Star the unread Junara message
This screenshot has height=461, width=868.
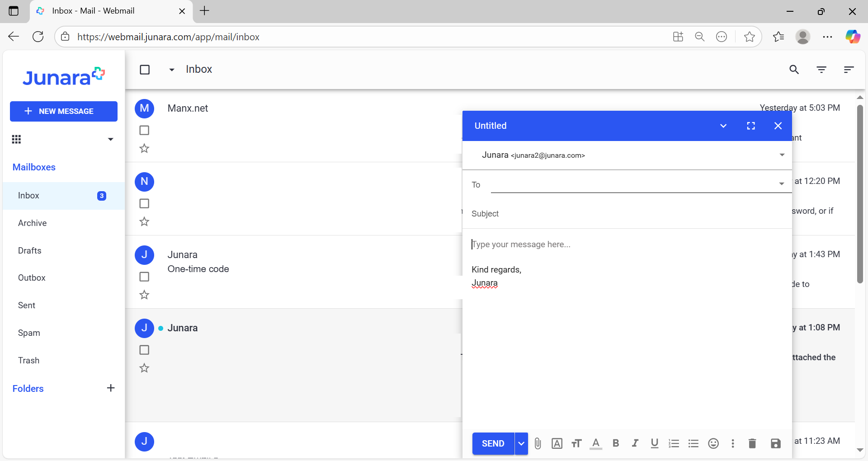(x=144, y=368)
